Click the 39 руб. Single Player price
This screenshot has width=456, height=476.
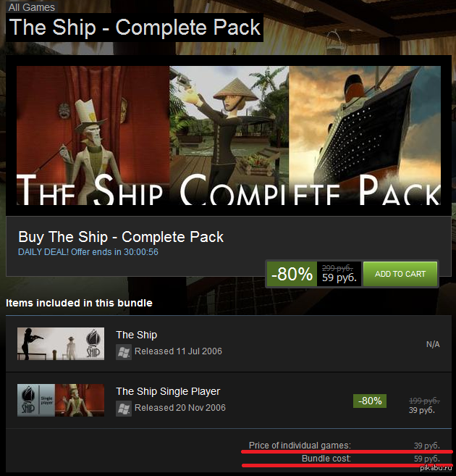click(x=422, y=410)
